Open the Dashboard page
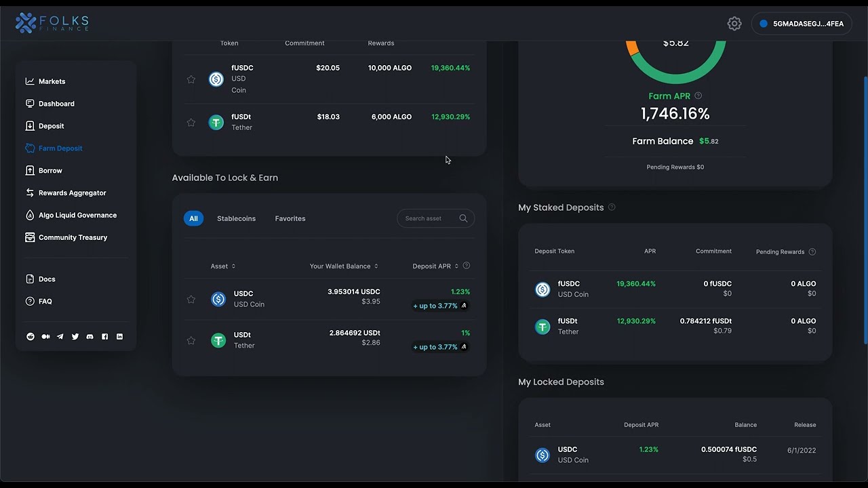This screenshot has width=868, height=488. (x=50, y=104)
